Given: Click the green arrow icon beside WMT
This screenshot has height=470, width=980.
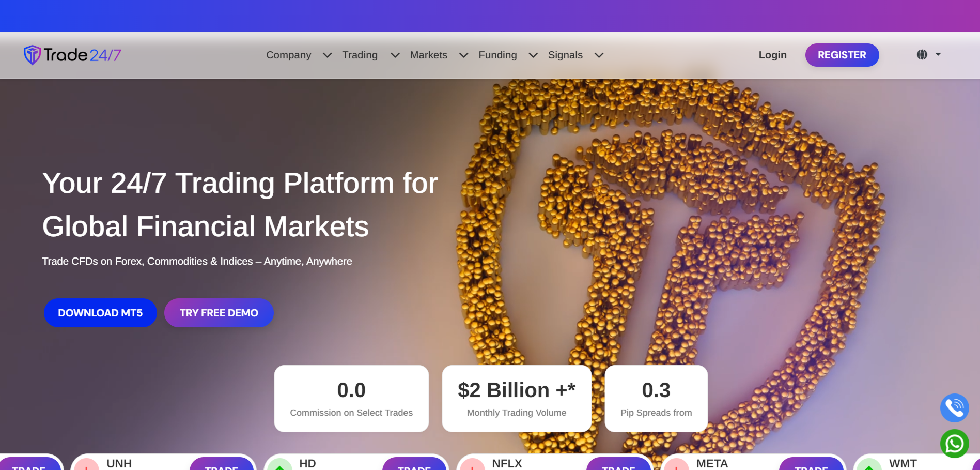Looking at the screenshot, I should [869, 465].
